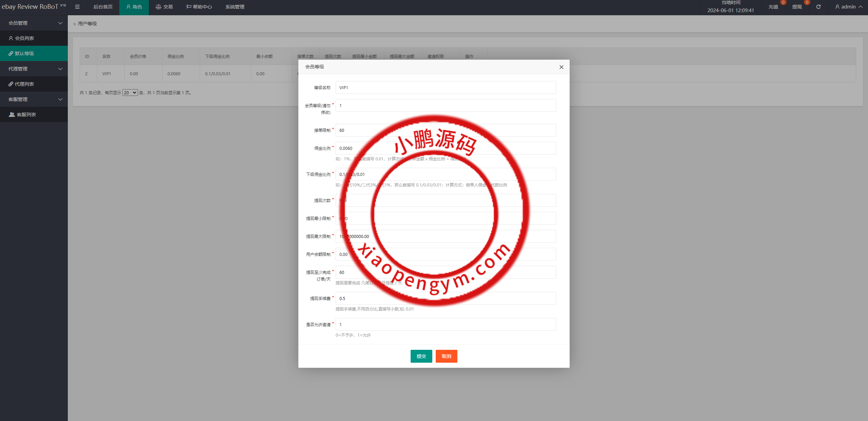The height and width of the screenshot is (421, 868).
Task: Click the refresh icon in top bar
Action: (x=818, y=7)
